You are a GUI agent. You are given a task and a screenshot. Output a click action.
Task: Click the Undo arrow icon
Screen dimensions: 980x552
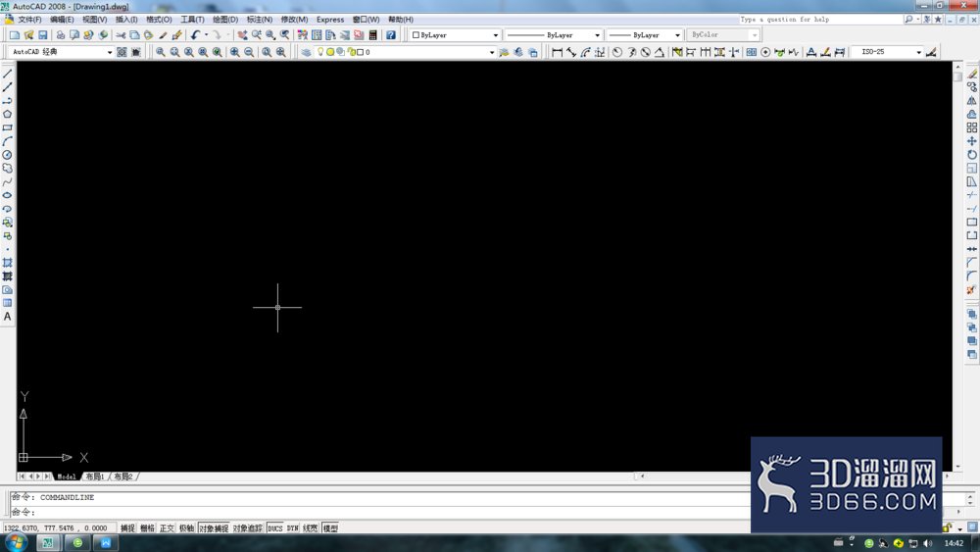(x=196, y=35)
